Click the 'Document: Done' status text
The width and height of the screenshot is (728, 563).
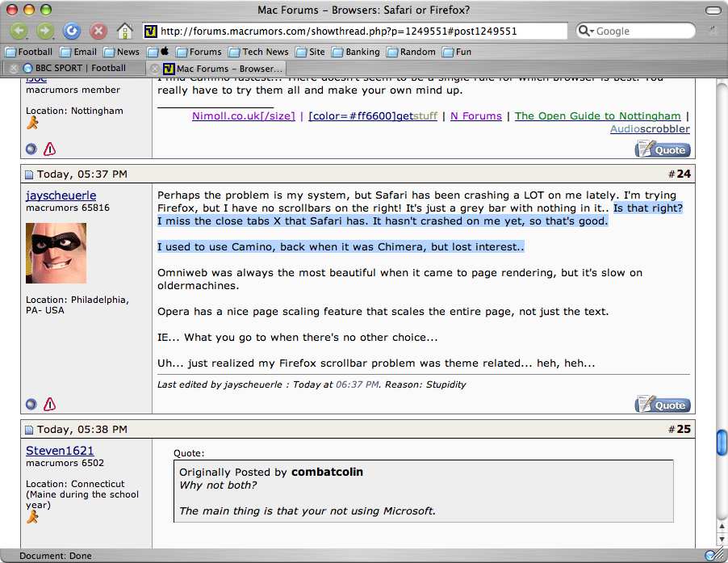(55, 556)
